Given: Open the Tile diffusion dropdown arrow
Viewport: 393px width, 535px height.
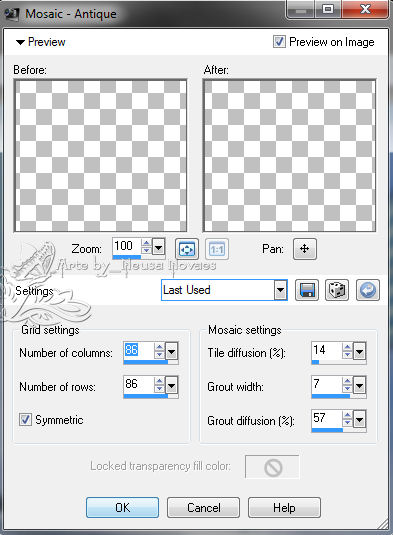Looking at the screenshot, I should click(x=360, y=351).
